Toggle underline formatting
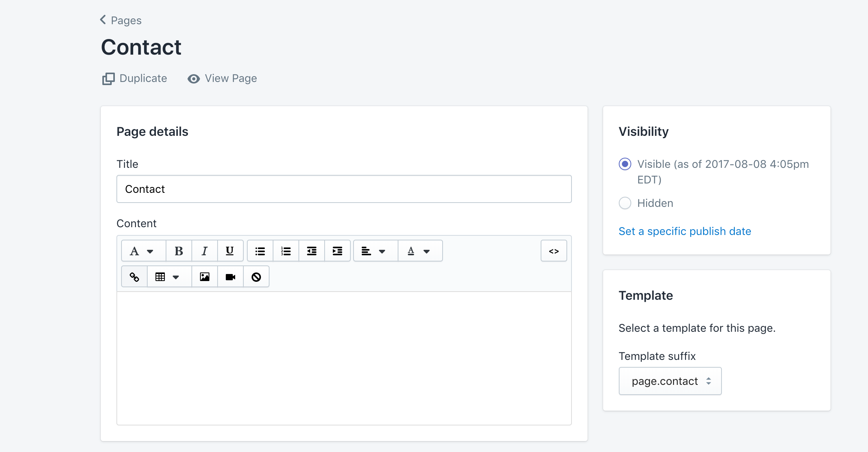This screenshot has width=868, height=452. (230, 251)
